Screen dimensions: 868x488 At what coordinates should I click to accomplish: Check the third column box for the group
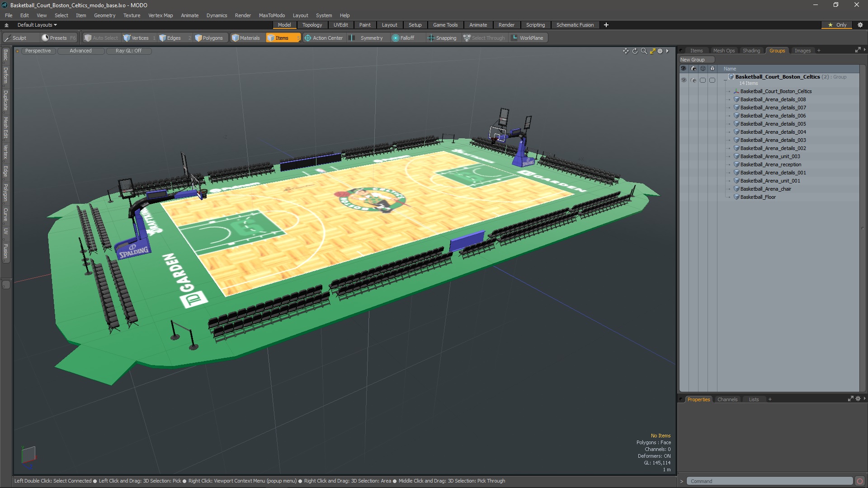(x=703, y=80)
